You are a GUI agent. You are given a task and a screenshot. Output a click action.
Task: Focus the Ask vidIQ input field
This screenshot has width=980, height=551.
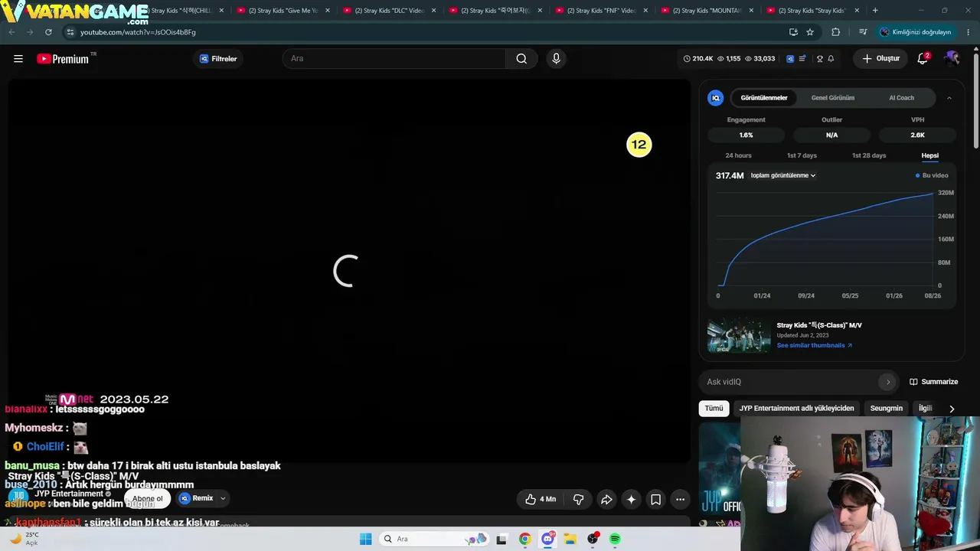791,382
